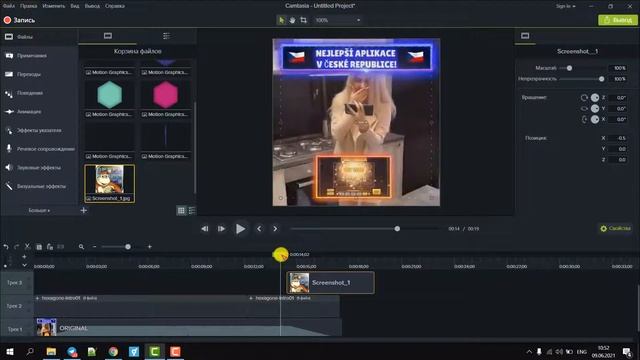Viewport: 640px width, 360px height.
Task: Open the Поведения behaviors panel
Action: click(39, 93)
